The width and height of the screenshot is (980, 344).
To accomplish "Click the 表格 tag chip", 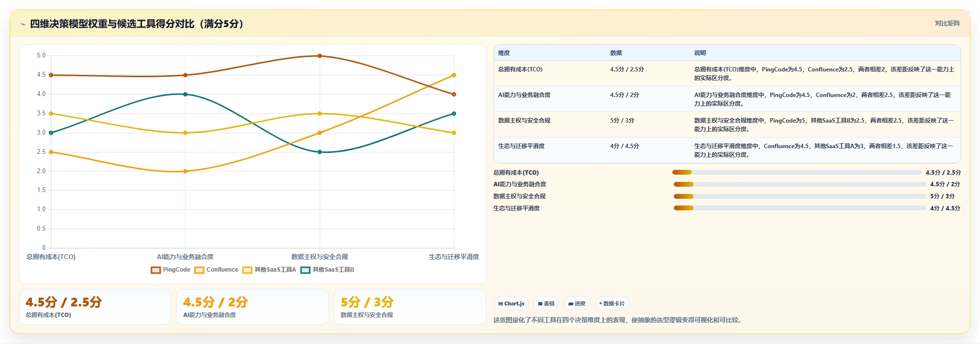I will pos(546,303).
